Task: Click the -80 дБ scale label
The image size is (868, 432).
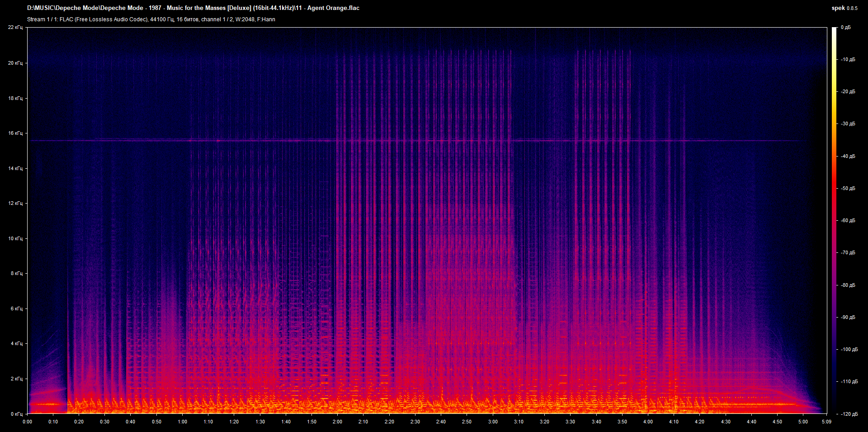Action: click(848, 285)
